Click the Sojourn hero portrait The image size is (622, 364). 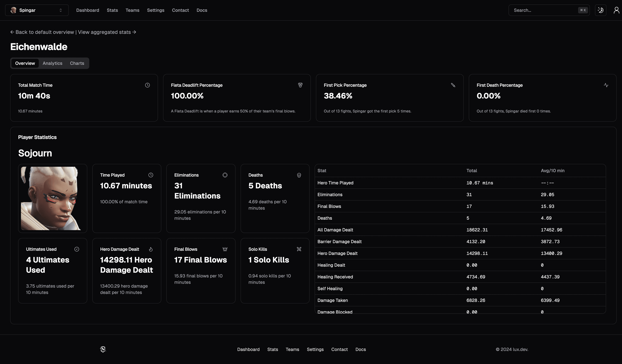coord(53,198)
